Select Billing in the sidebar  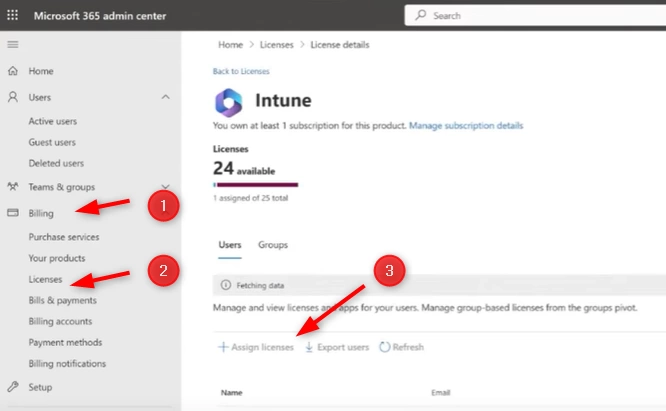41,213
